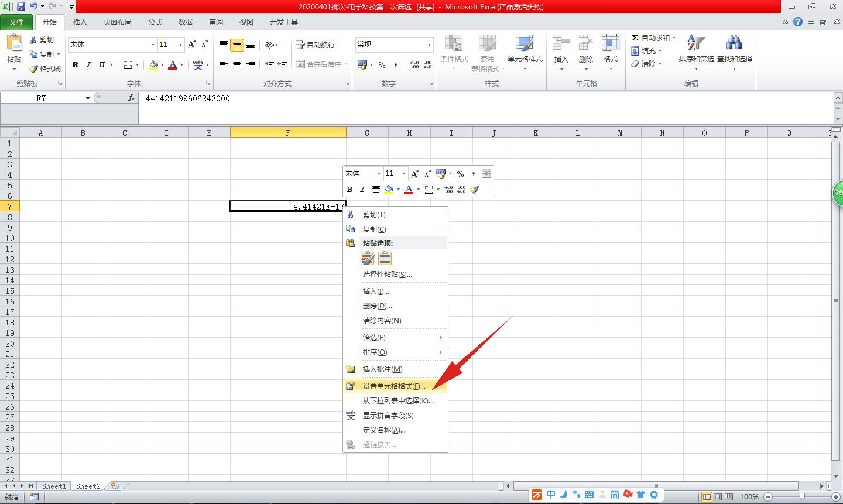Switch to the Page Layout (页面布局) tab
The width and height of the screenshot is (843, 504).
click(118, 22)
